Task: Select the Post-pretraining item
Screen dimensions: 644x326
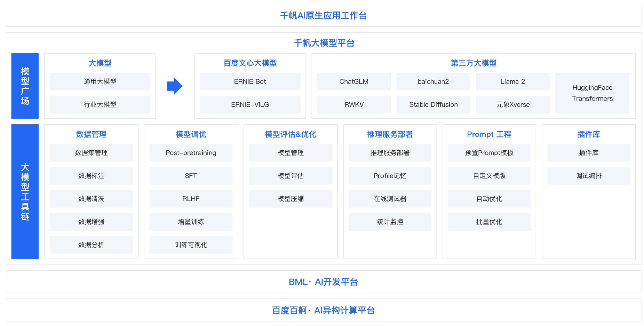Action: [191, 153]
